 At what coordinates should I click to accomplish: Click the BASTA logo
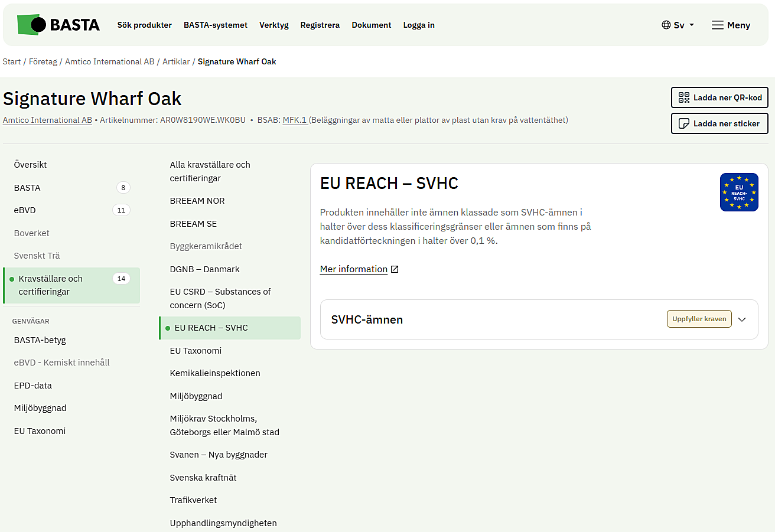(x=58, y=25)
